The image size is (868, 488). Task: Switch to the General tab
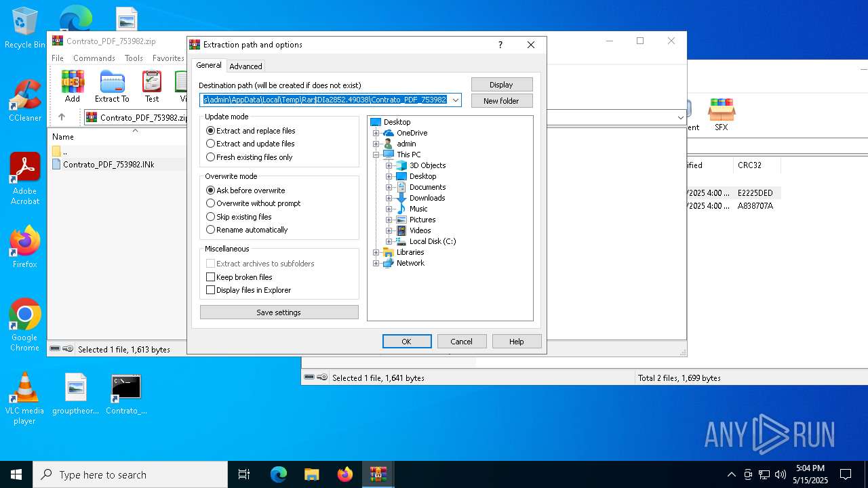tap(209, 65)
